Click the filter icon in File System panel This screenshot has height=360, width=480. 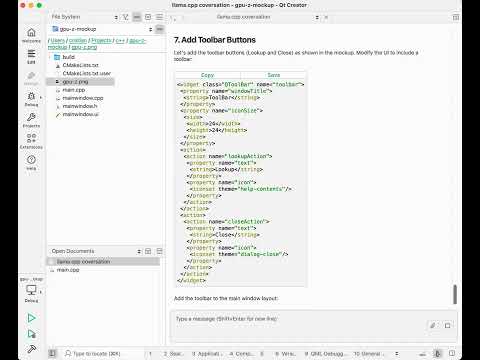pyautogui.click(x=126, y=17)
